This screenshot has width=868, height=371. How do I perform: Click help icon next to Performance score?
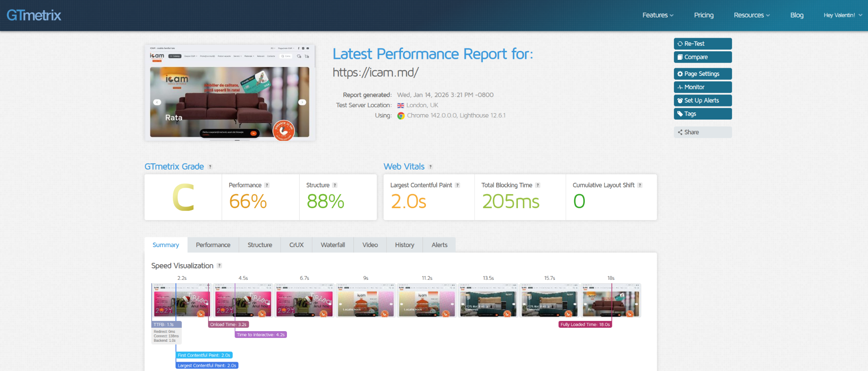267,185
